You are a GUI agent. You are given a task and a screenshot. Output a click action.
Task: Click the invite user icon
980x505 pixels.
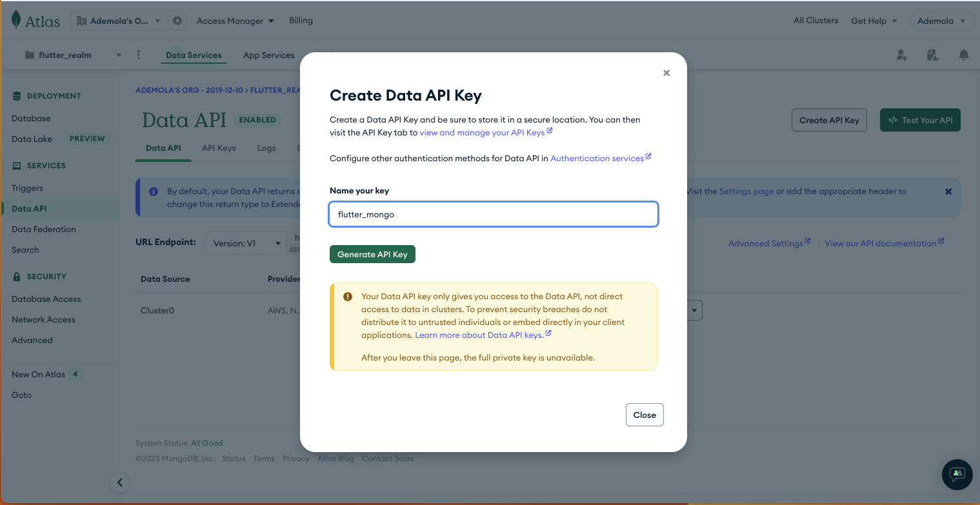[902, 55]
